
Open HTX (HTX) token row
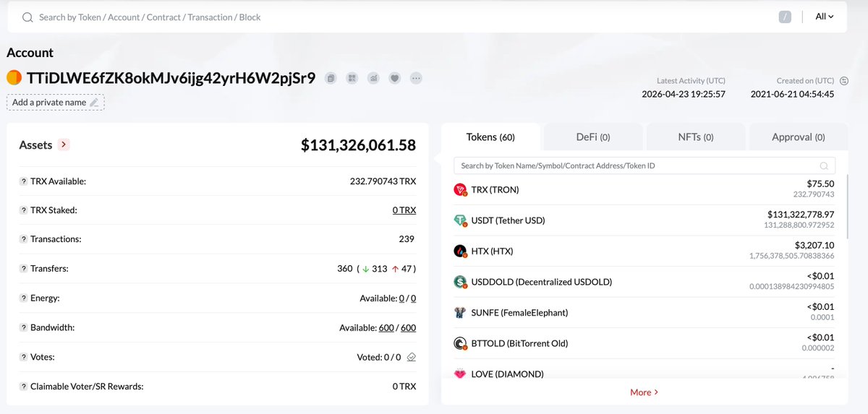coord(644,251)
